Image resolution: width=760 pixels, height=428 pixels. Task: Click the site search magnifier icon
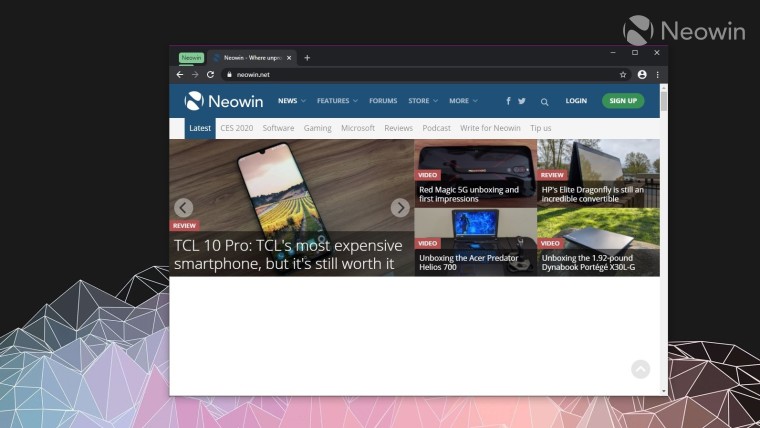[544, 102]
